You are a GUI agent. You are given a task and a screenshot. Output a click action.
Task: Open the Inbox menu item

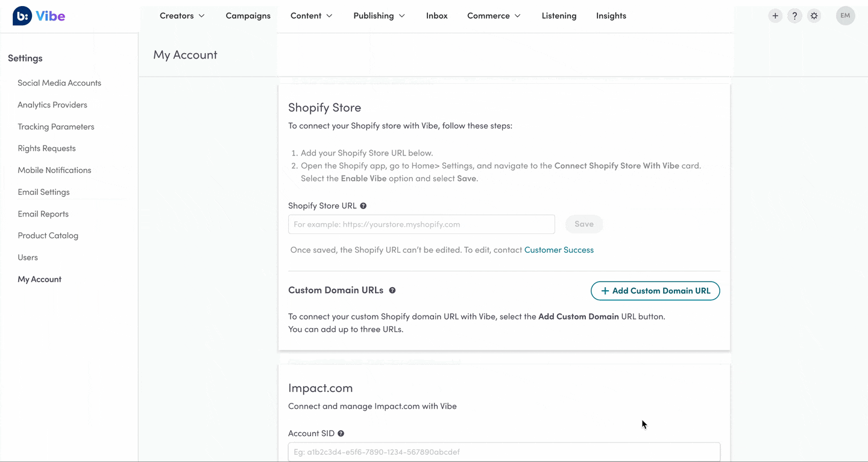coord(436,16)
